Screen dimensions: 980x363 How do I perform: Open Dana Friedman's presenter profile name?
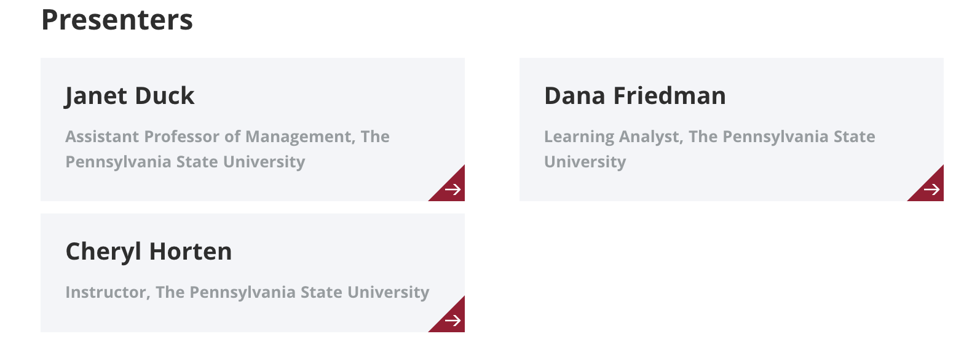tap(634, 96)
